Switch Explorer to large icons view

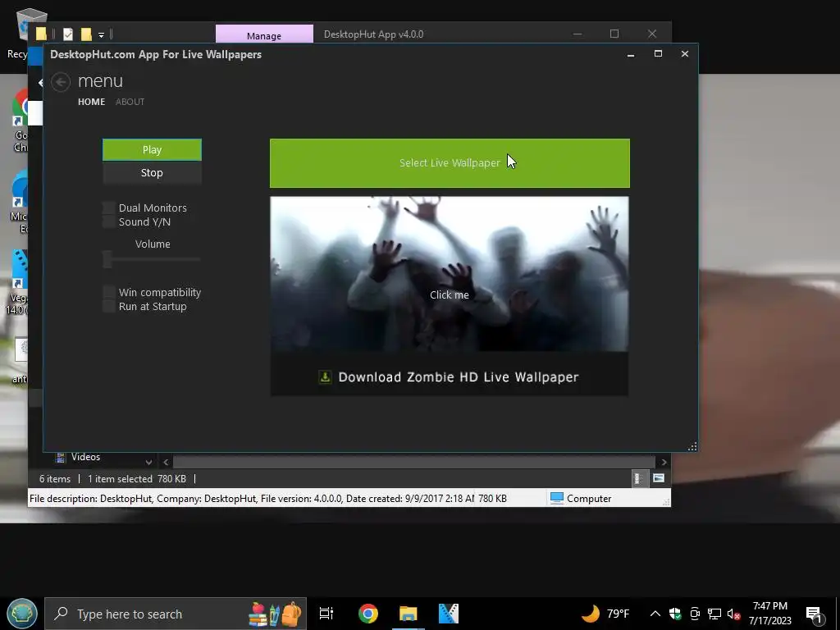point(659,478)
